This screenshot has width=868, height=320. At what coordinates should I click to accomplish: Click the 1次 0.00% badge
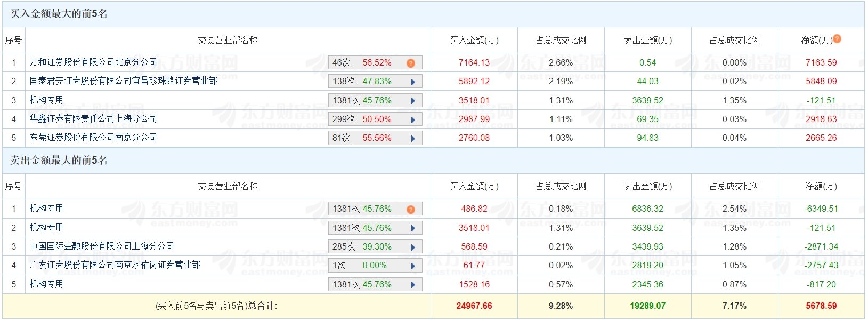coord(375,266)
